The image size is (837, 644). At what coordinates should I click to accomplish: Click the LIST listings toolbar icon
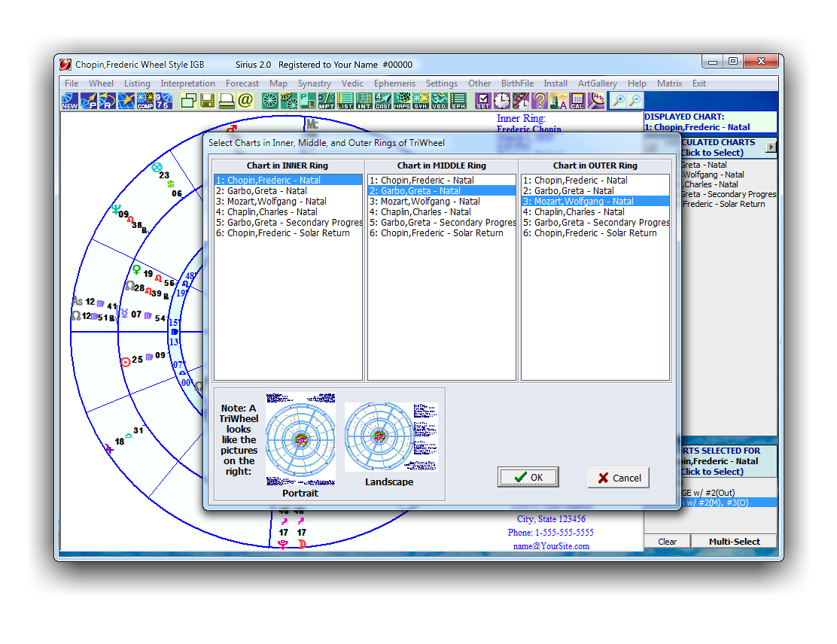[345, 100]
